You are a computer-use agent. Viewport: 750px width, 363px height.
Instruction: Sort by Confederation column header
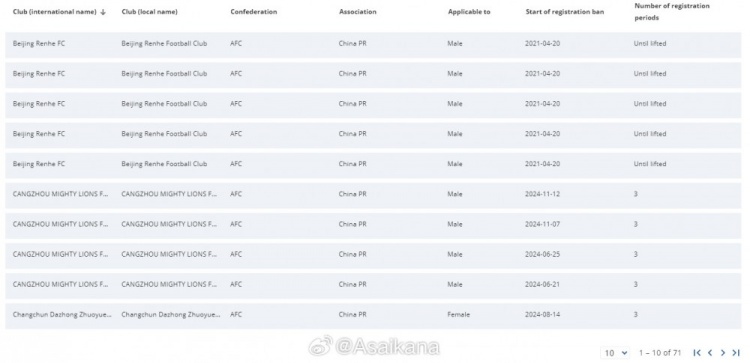(x=254, y=12)
